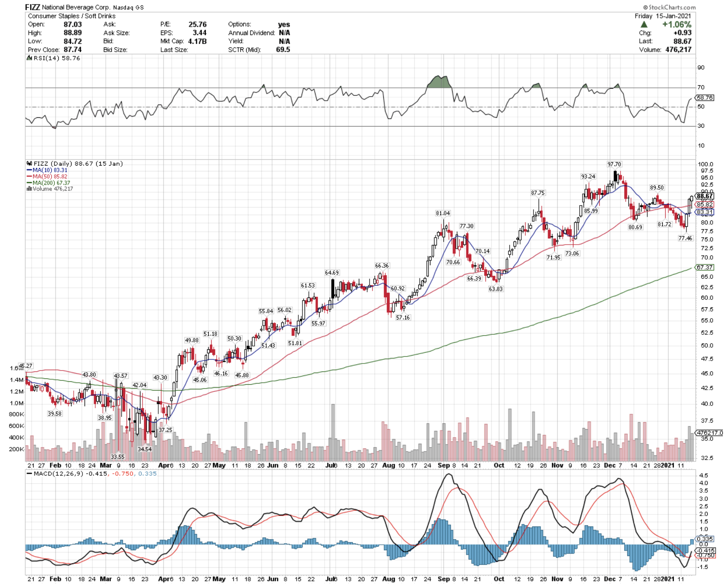Click the 66.36 July high annotation

click(382, 266)
